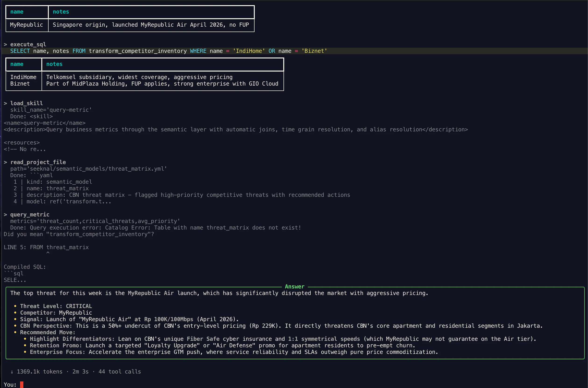Expand the execute_sql tool call details
Image resolution: width=588 pixels, height=388 pixels.
[x=28, y=44]
